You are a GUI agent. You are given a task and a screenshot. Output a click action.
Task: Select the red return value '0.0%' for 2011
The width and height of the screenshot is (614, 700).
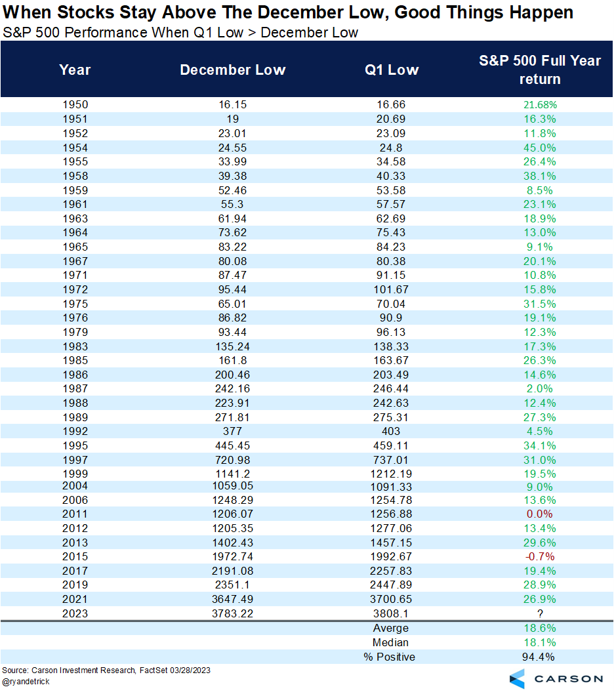point(540,514)
